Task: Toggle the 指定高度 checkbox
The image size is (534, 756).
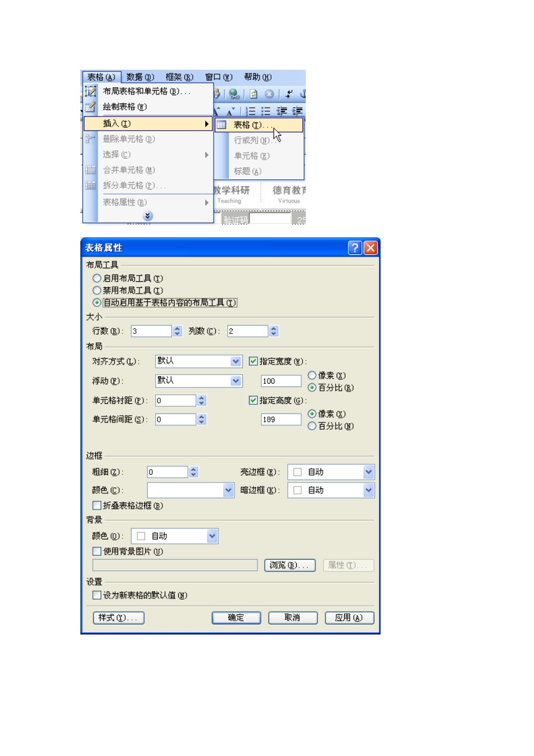Action: 253,400
